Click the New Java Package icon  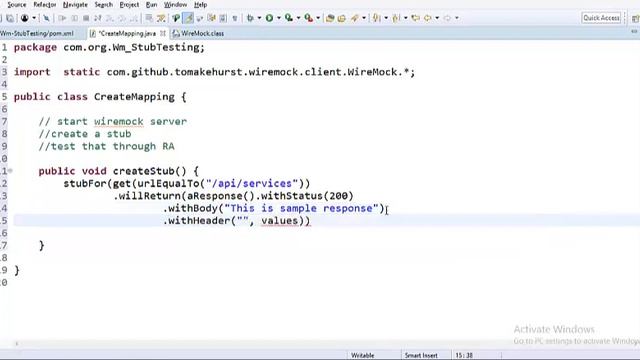330,18
